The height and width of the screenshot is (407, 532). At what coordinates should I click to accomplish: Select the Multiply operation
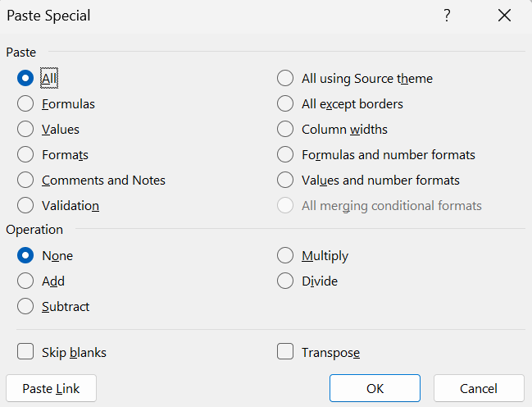point(285,256)
